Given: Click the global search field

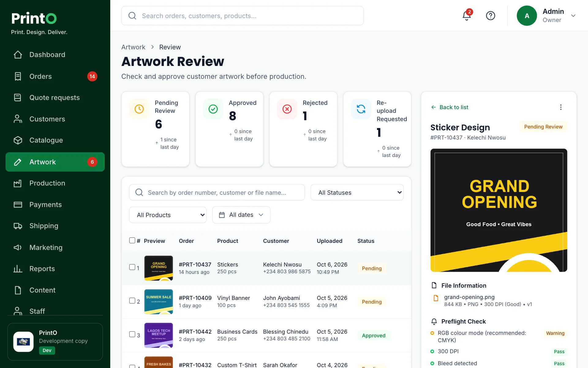Looking at the screenshot, I should pos(243,16).
